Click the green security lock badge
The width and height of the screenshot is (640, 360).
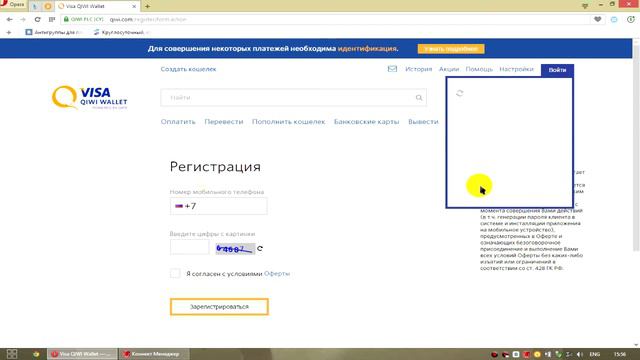pos(84,19)
